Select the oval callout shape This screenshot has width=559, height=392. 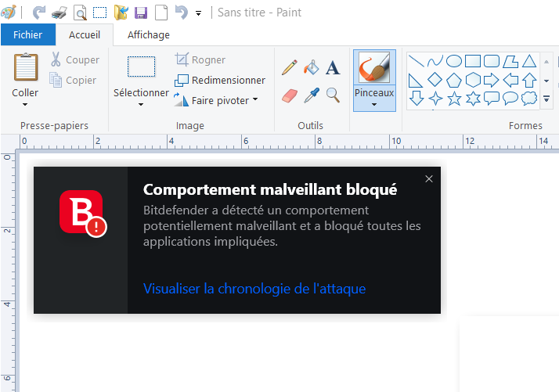click(510, 99)
